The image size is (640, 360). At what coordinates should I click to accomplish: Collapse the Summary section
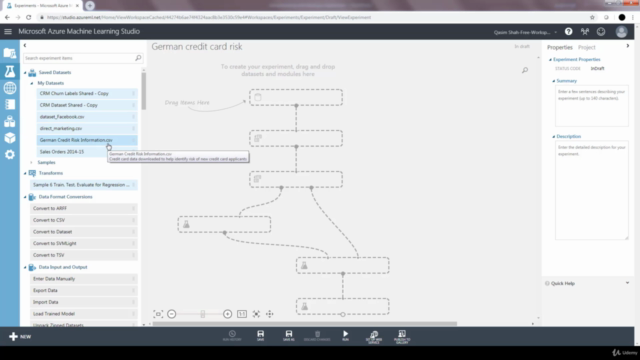[554, 81]
